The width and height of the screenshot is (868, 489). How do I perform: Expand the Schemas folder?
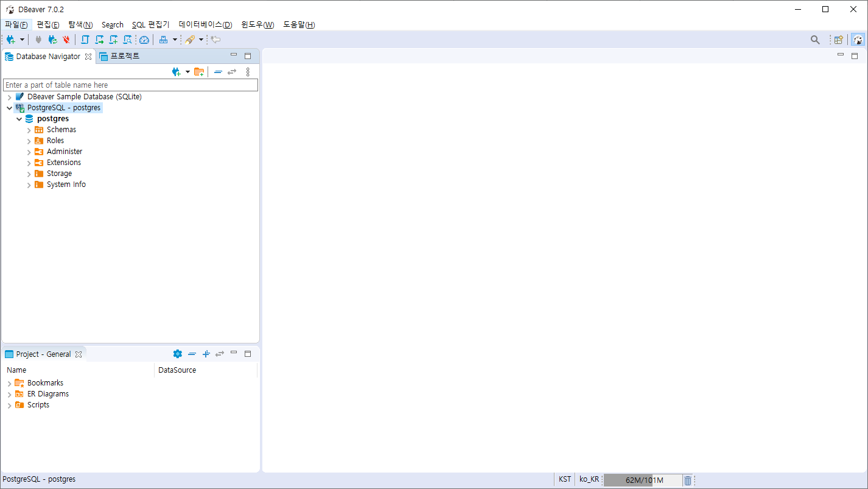(29, 130)
